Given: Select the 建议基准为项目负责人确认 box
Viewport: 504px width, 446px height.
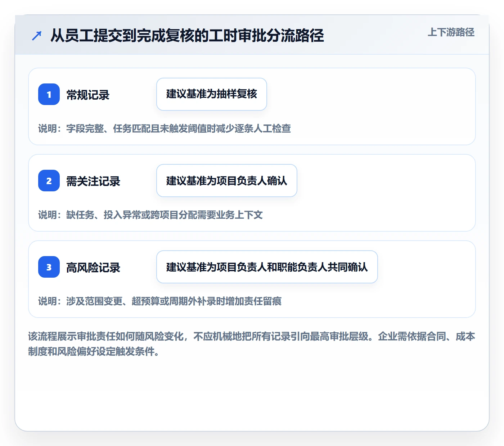Looking at the screenshot, I should pyautogui.click(x=227, y=181).
